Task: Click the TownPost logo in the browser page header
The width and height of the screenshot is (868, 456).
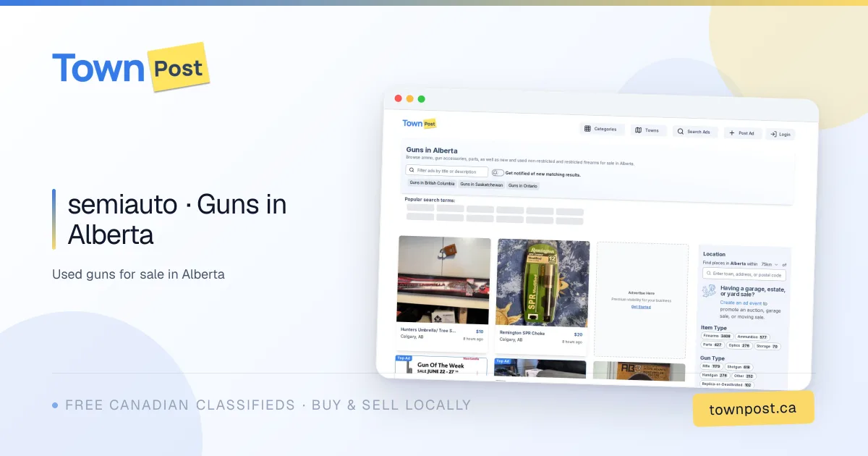Action: (420, 123)
